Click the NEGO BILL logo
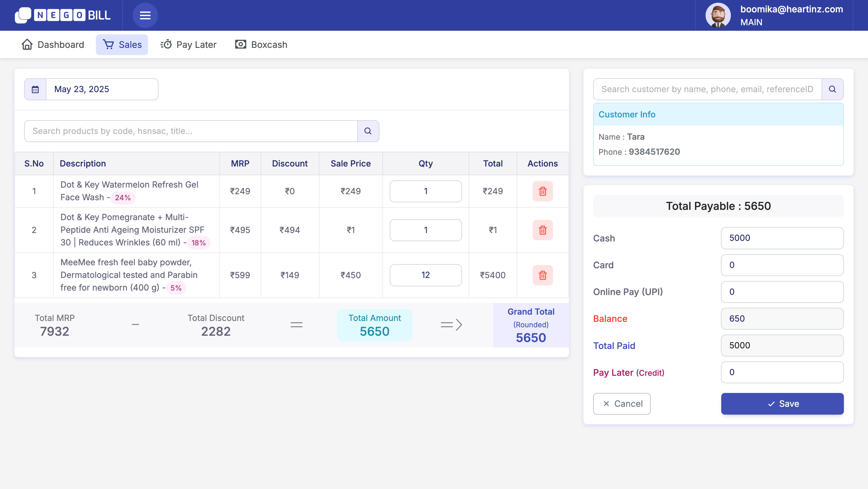This screenshot has width=868, height=489. coord(63,15)
